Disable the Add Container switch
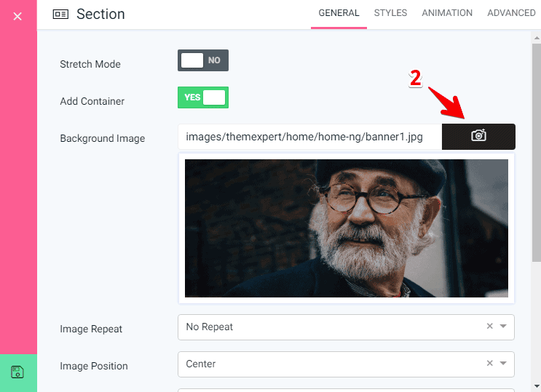541x392 pixels. [x=203, y=97]
